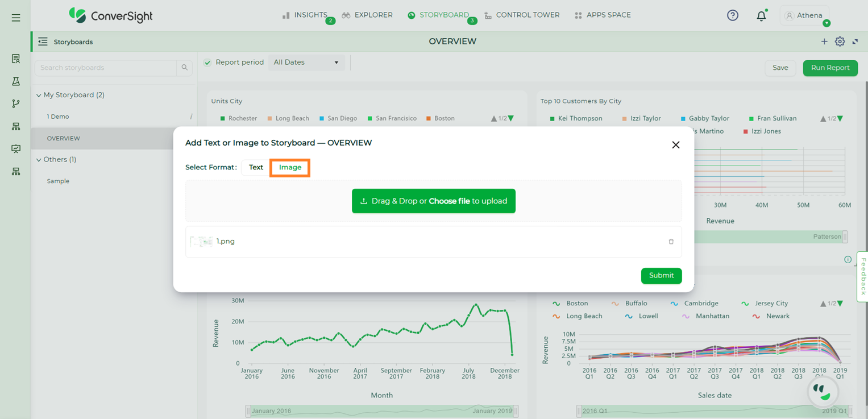This screenshot has width=868, height=419.
Task: Go to the Apps Space tab
Action: point(603,15)
